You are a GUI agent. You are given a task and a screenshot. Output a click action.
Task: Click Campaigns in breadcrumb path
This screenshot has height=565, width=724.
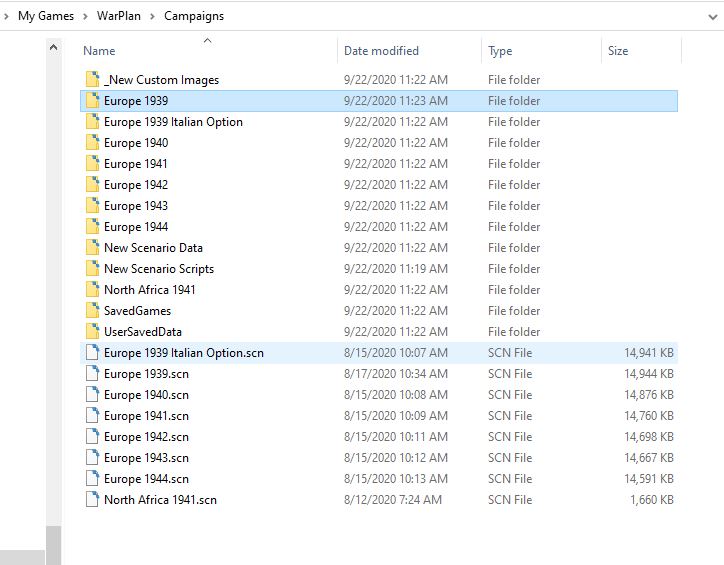[x=194, y=16]
